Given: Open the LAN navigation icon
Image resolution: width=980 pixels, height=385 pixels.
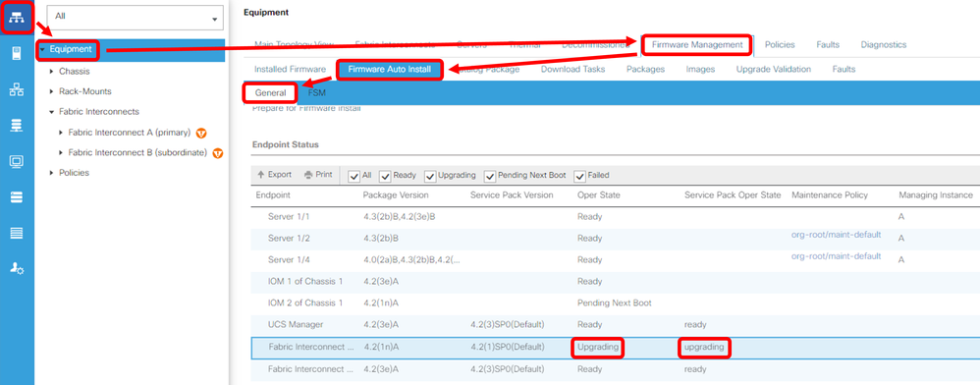Looking at the screenshot, I should coord(17,89).
